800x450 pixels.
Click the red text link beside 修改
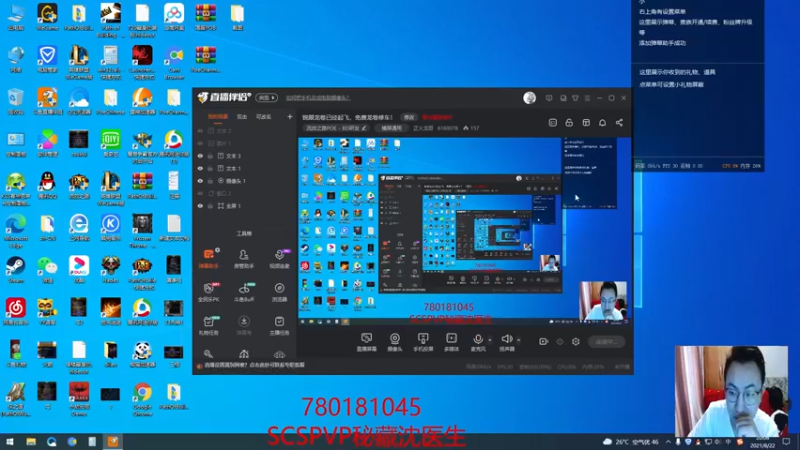tap(437, 117)
